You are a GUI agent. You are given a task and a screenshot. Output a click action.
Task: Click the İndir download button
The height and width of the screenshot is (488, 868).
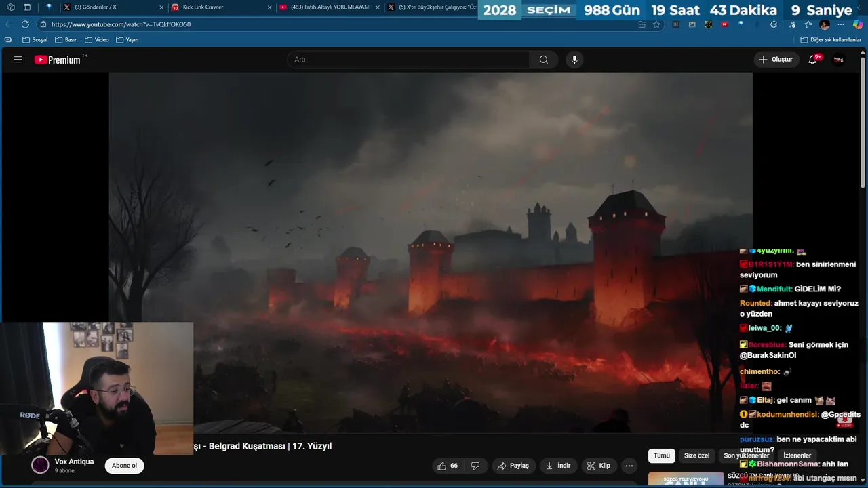558,466
